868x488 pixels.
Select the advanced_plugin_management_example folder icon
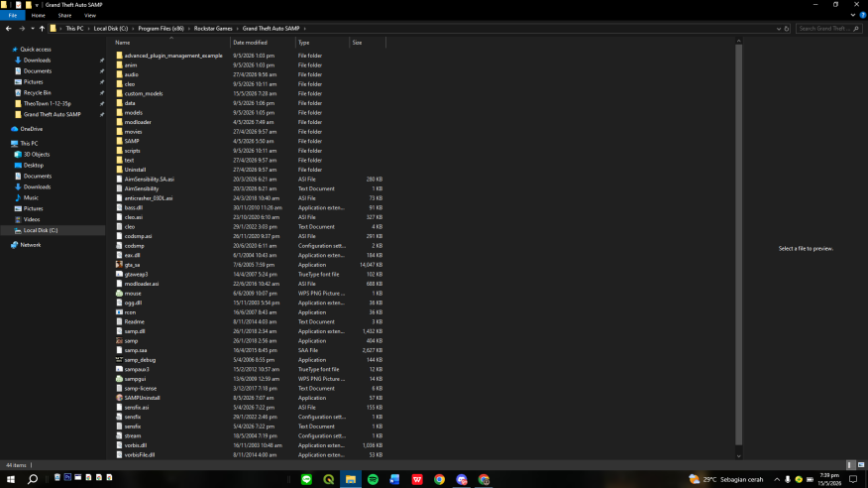(x=119, y=56)
